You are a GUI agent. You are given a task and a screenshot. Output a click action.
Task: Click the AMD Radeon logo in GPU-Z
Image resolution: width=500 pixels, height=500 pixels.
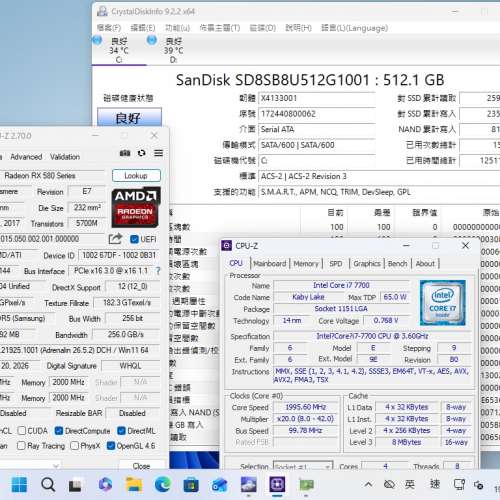pos(136,207)
